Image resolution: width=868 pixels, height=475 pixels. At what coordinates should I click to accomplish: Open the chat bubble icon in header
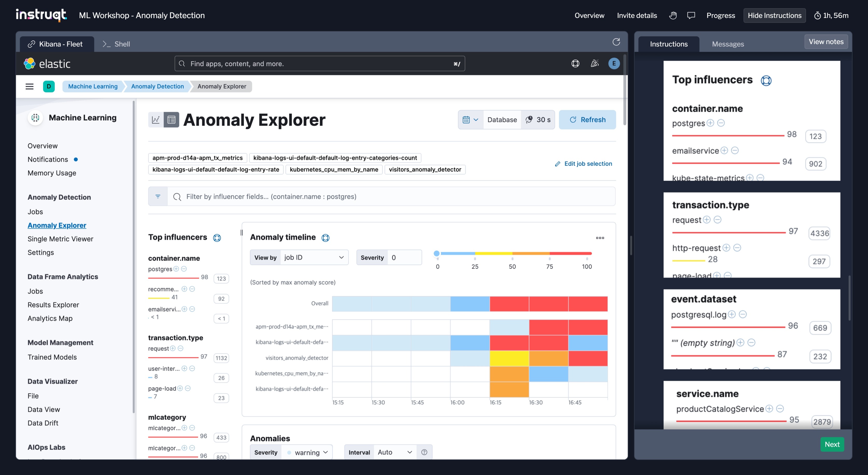[691, 16]
